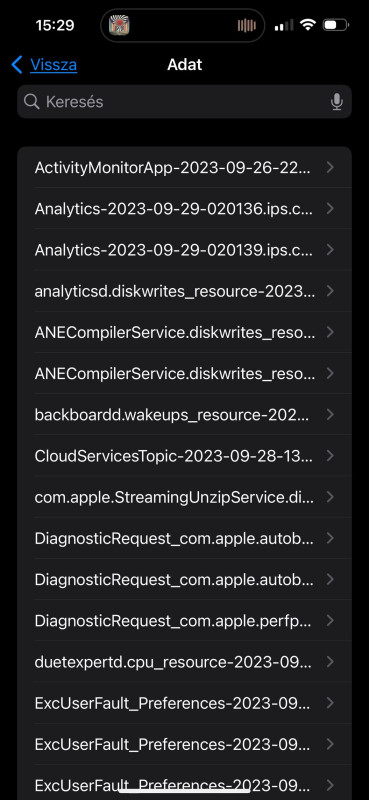The width and height of the screenshot is (369, 800).
Task: Tap the microphone dictation icon in search
Action: (336, 102)
